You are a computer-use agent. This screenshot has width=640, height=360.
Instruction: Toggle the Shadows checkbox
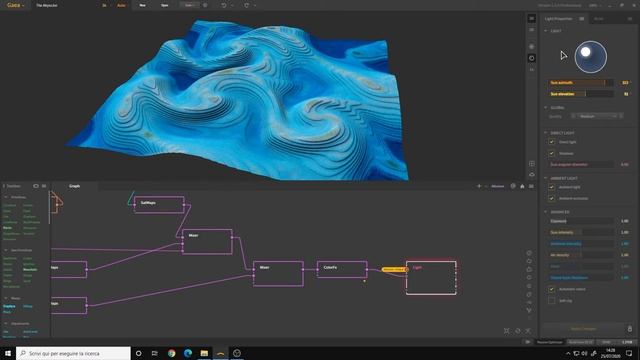click(552, 153)
